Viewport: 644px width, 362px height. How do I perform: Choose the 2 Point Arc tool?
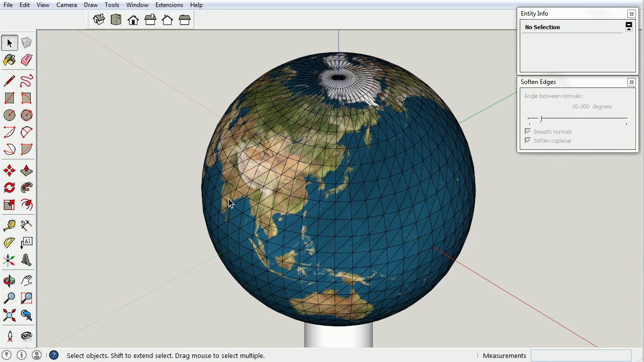pyautogui.click(x=27, y=132)
